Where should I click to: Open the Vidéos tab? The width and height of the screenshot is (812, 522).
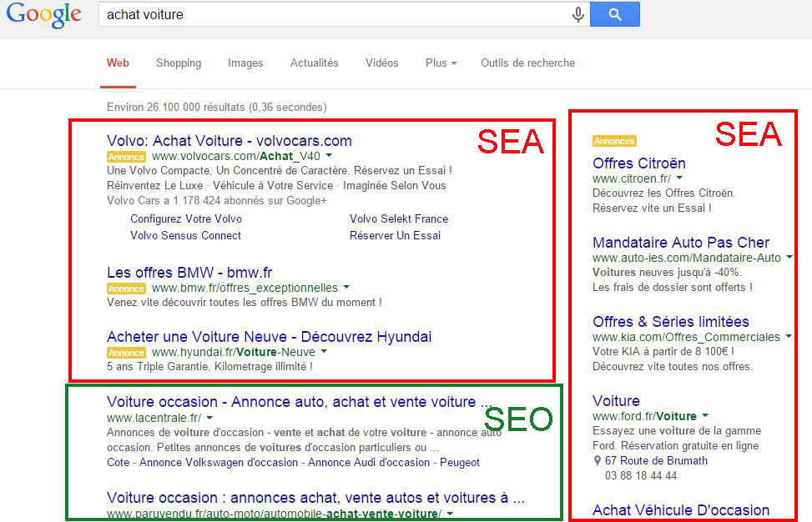coord(381,63)
